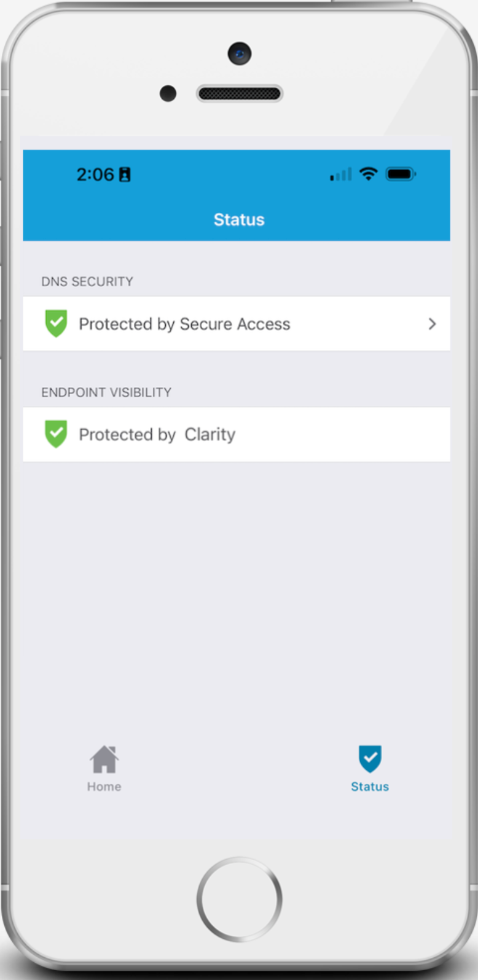This screenshot has height=980, width=478.
Task: Tap the Status title in header
Action: coord(239,220)
